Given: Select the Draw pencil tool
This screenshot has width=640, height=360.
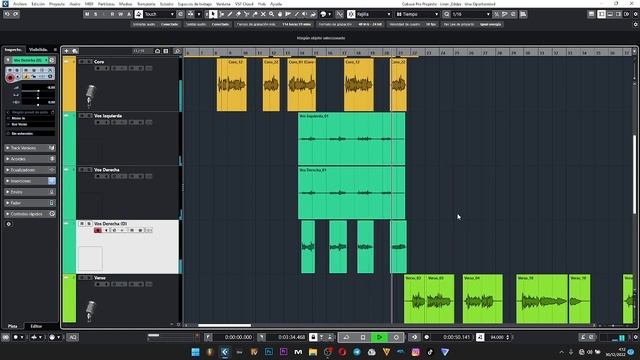Looking at the screenshot, I should (x=230, y=14).
